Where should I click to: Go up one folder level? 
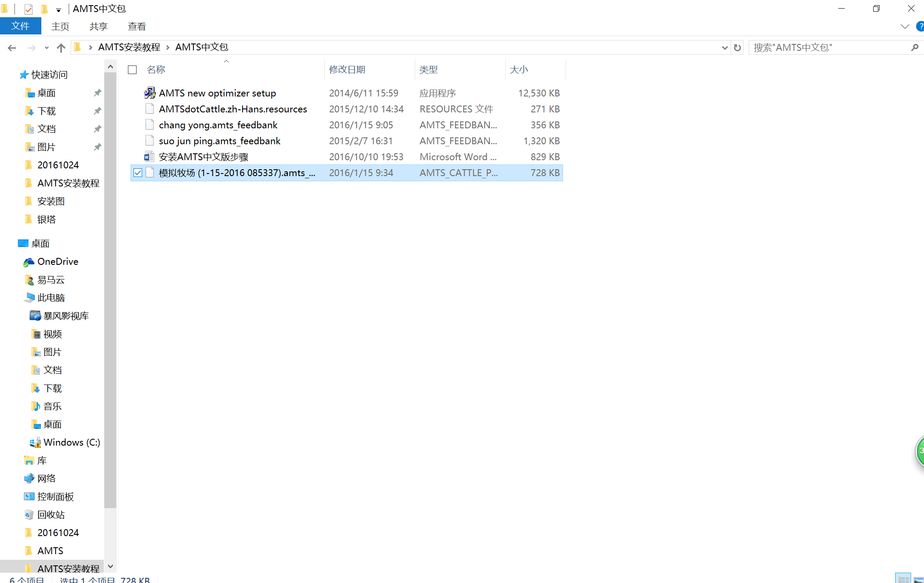pos(61,47)
